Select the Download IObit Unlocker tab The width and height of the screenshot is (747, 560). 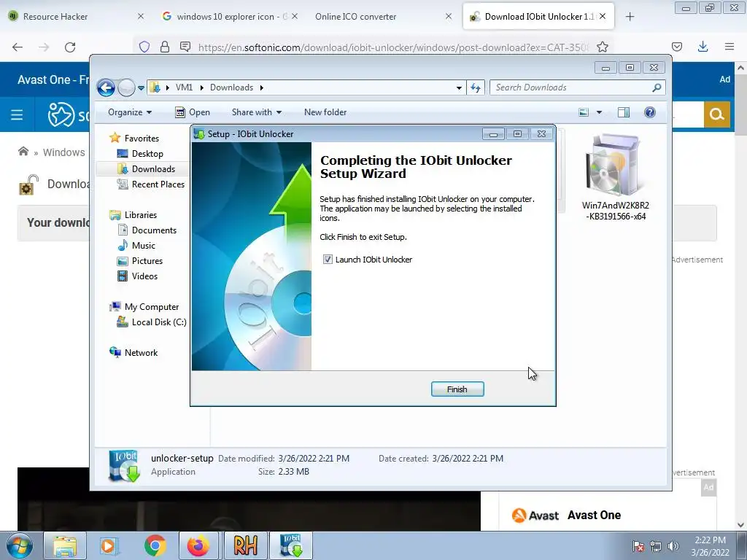(x=539, y=17)
